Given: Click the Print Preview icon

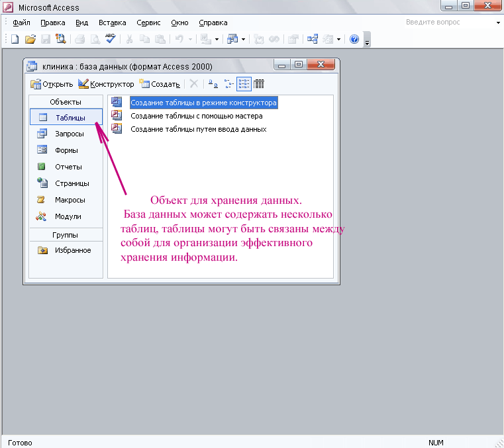Looking at the screenshot, I should pyautogui.click(x=95, y=39).
